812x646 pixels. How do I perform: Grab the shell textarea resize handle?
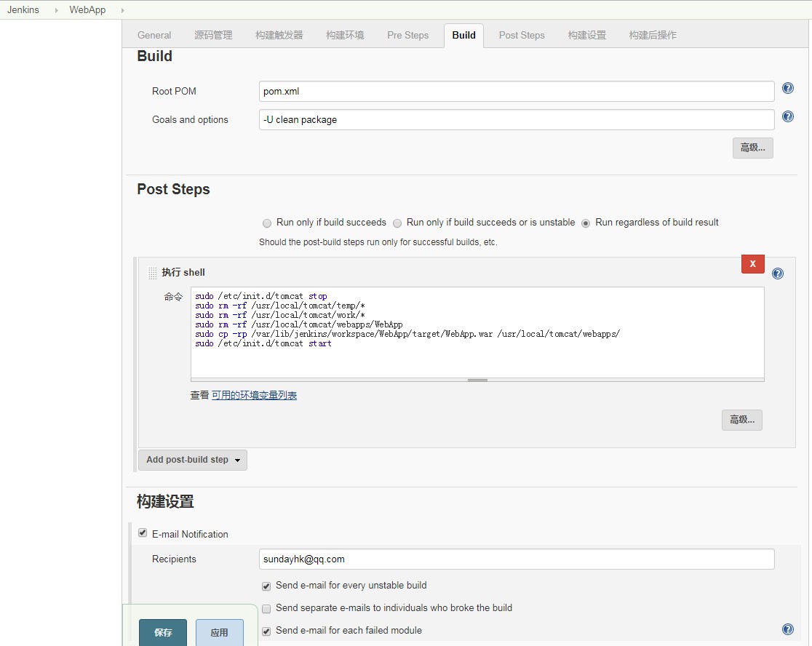pos(477,380)
